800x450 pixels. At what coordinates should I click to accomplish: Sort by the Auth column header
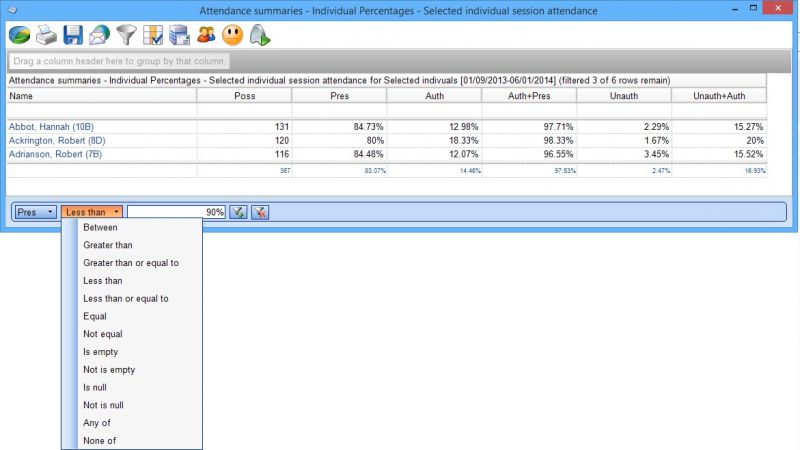434,96
